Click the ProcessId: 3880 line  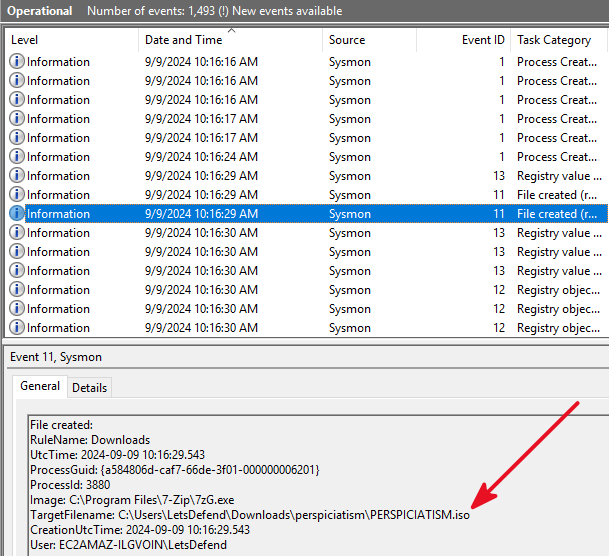click(x=70, y=485)
